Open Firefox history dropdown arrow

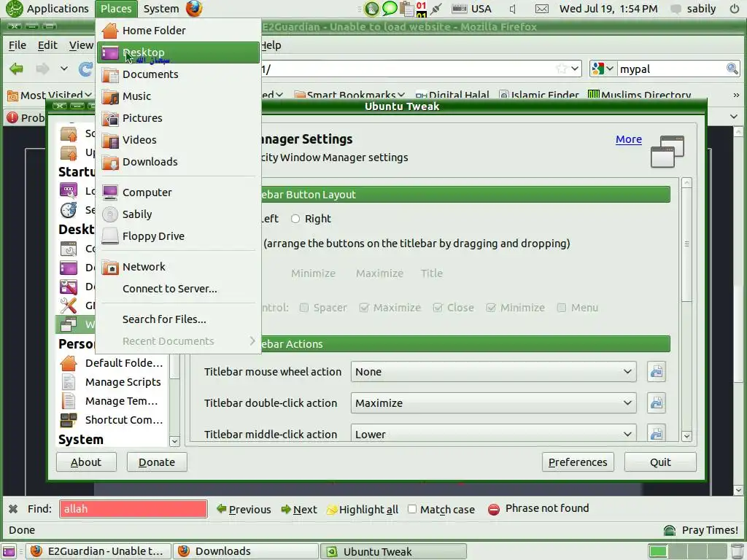click(64, 69)
